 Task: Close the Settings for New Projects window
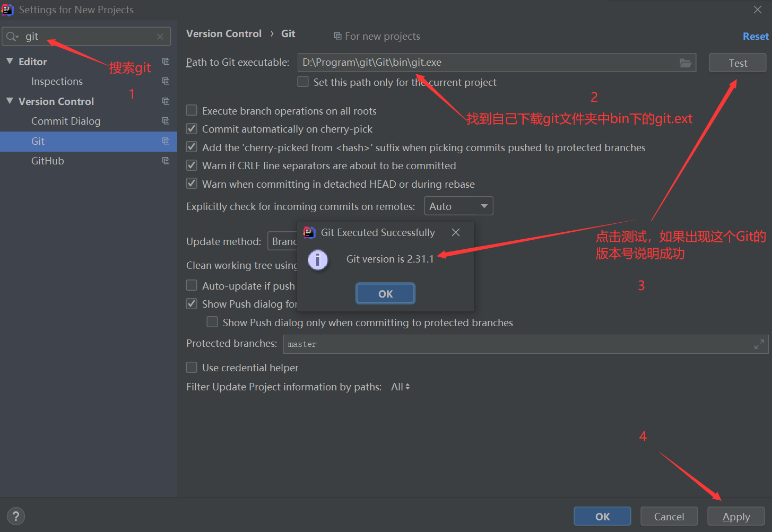point(758,10)
